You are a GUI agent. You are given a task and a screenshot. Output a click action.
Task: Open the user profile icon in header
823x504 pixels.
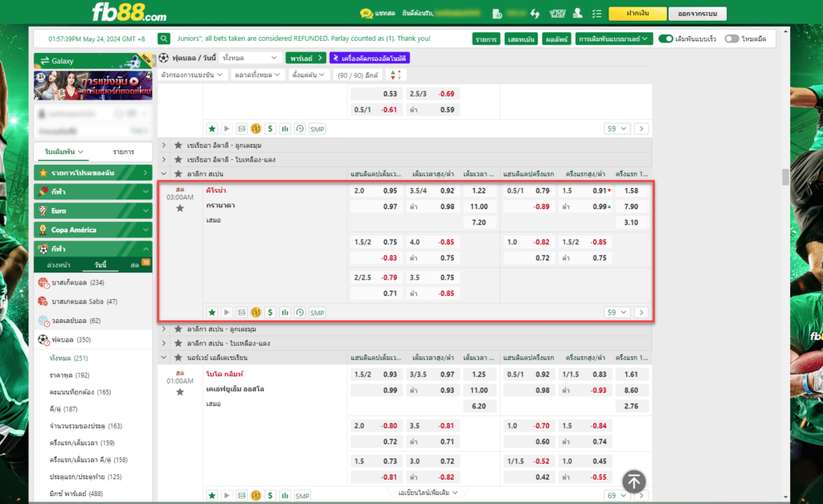click(x=577, y=14)
